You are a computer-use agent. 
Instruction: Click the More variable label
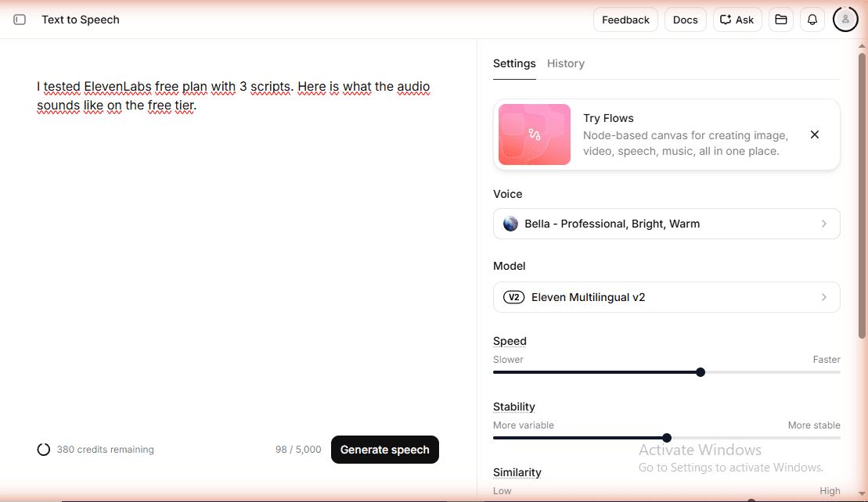coord(524,425)
